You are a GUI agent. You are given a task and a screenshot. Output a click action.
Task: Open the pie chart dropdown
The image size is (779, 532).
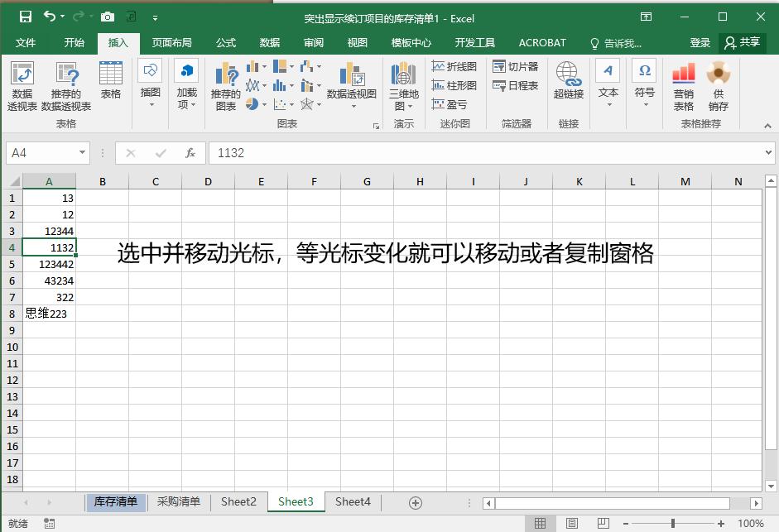(x=263, y=104)
